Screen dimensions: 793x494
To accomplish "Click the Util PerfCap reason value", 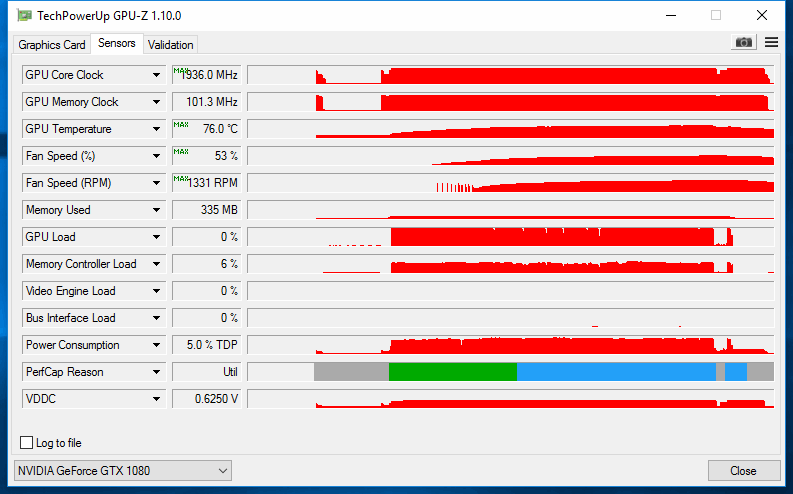I will pos(207,372).
